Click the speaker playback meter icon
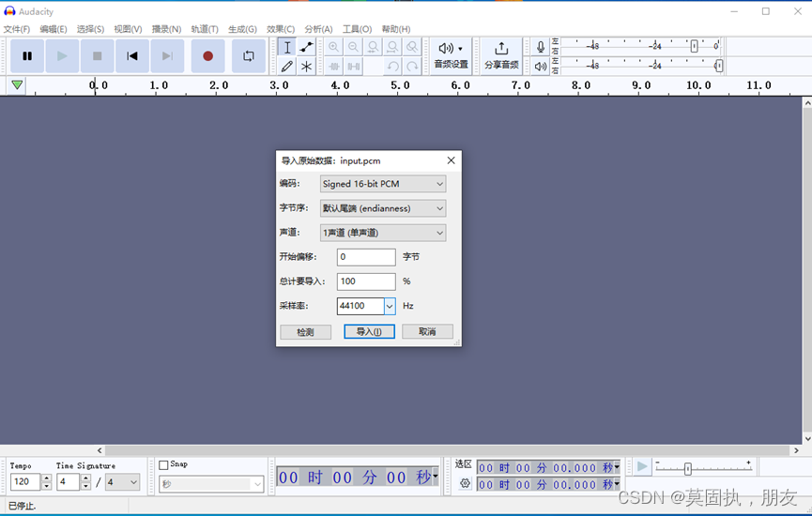 pyautogui.click(x=541, y=67)
